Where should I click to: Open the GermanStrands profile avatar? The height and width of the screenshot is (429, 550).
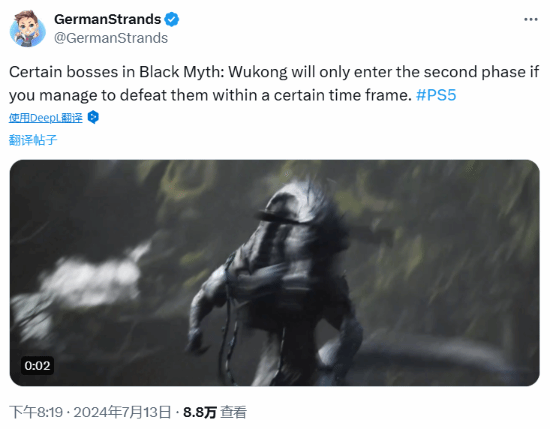[x=28, y=29]
